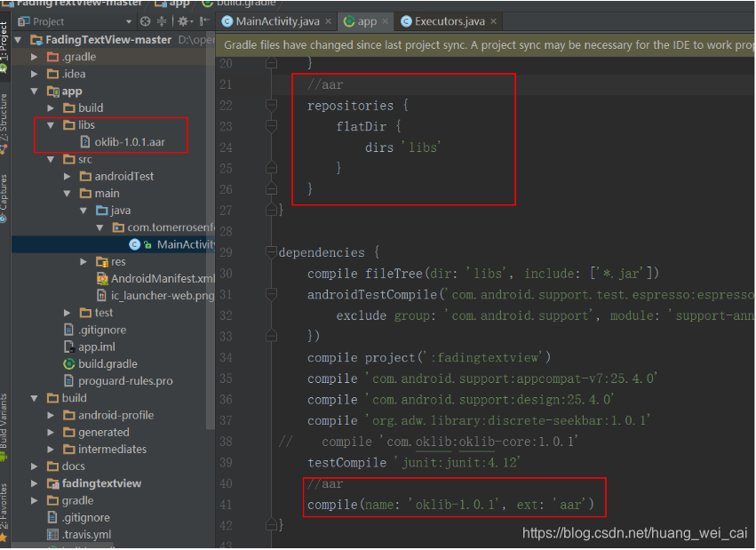Click the scroll-from-source target icon
The height and width of the screenshot is (550, 756).
(145, 21)
